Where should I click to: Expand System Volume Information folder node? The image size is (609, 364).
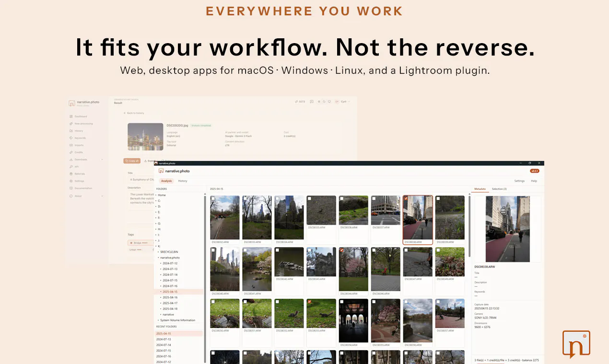(x=158, y=320)
